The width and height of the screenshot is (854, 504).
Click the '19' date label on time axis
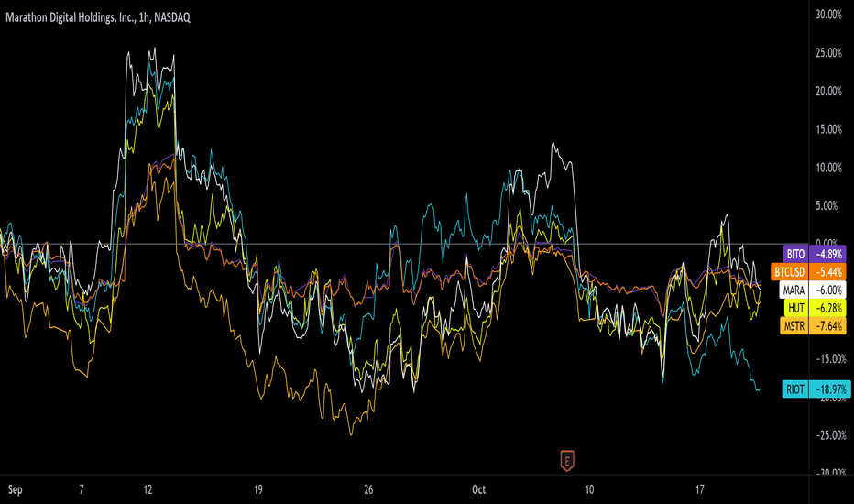click(x=258, y=489)
